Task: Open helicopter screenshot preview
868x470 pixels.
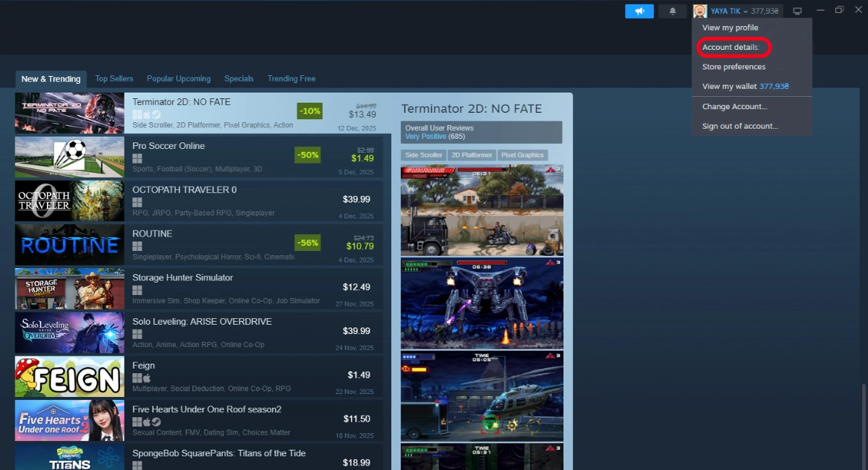Action: pyautogui.click(x=482, y=396)
